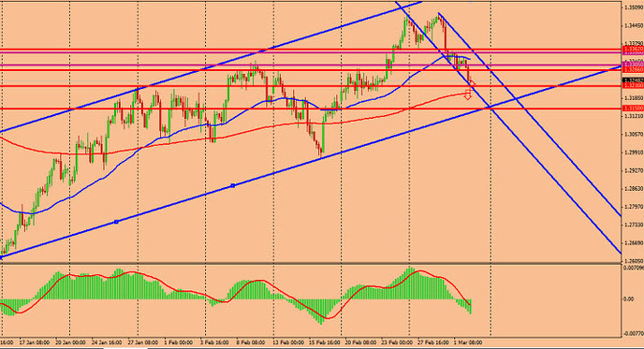Image resolution: width=644 pixels, height=349 pixels.
Task: Click the red 1.31500 price tag
Action: click(x=633, y=109)
